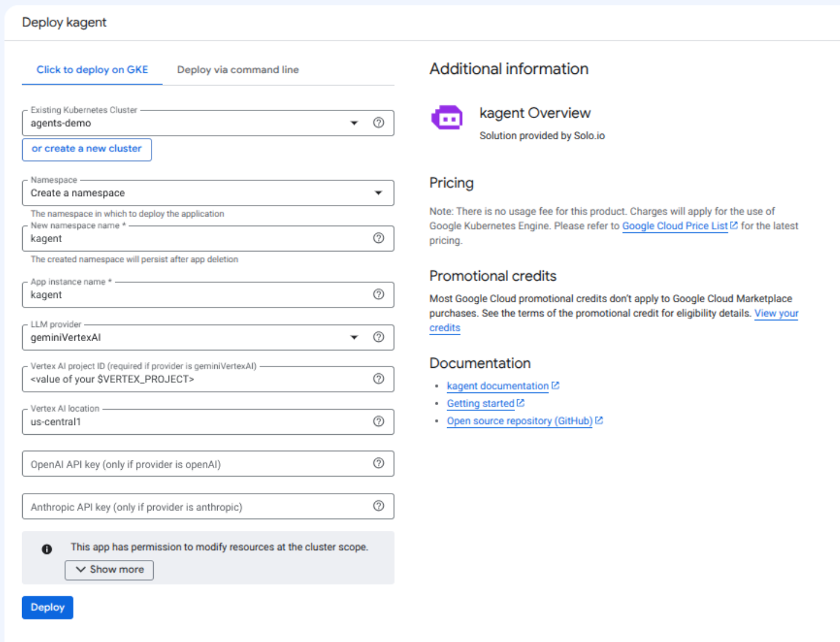Click the Deploy button
840x642 pixels.
(x=48, y=608)
